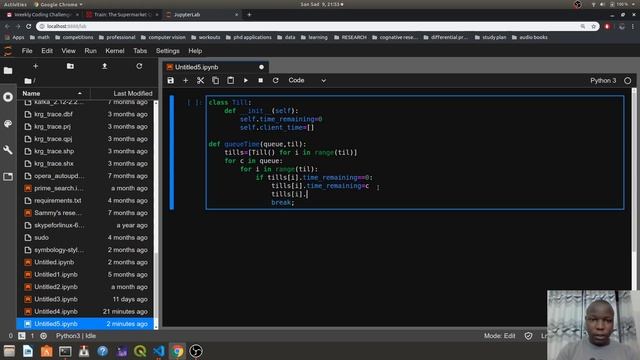The height and width of the screenshot is (360, 640).
Task: Open the Commands palette sidebar icon
Action: tap(8, 124)
